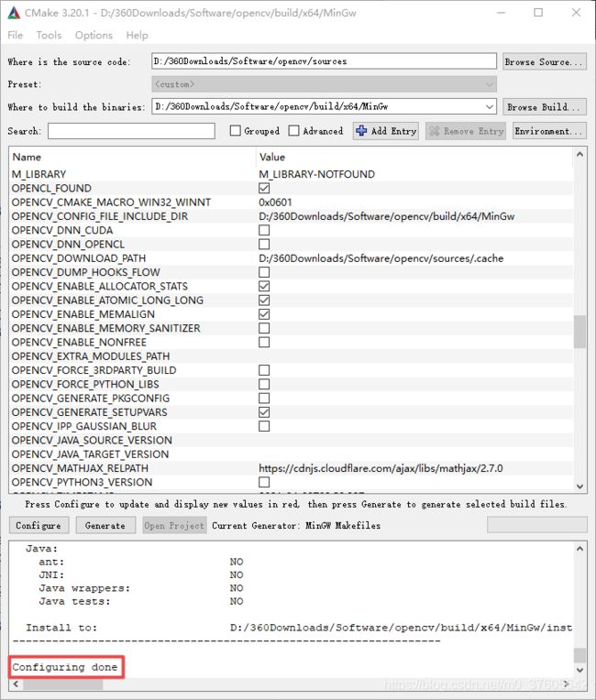Click the CMake logo icon in the title bar
Image resolution: width=596 pixels, height=700 pixels.
(14, 13)
